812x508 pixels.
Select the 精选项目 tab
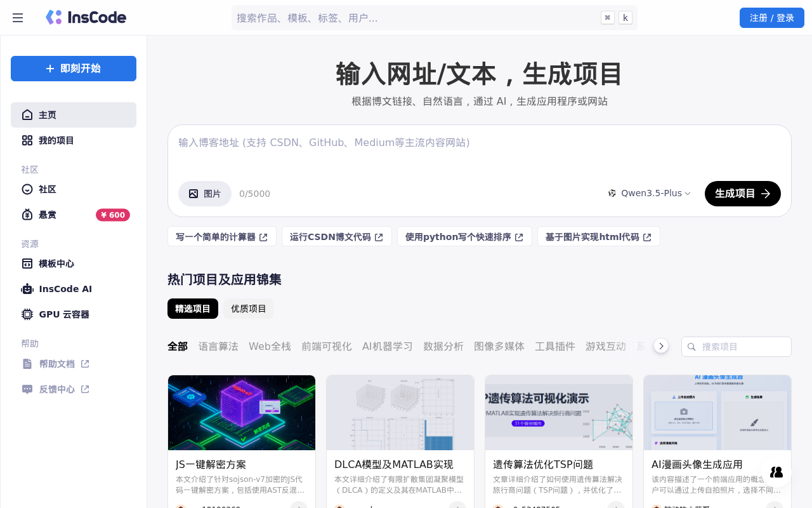(x=193, y=309)
